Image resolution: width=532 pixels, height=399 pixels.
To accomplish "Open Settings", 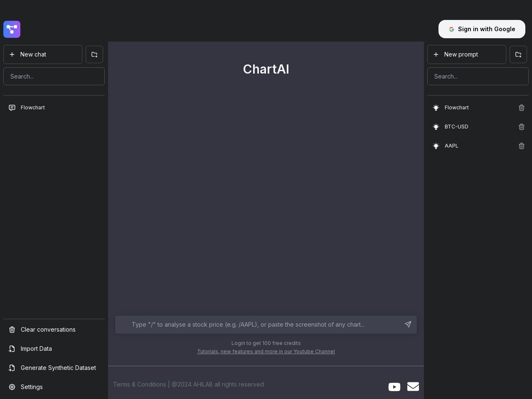I will 54,387.
